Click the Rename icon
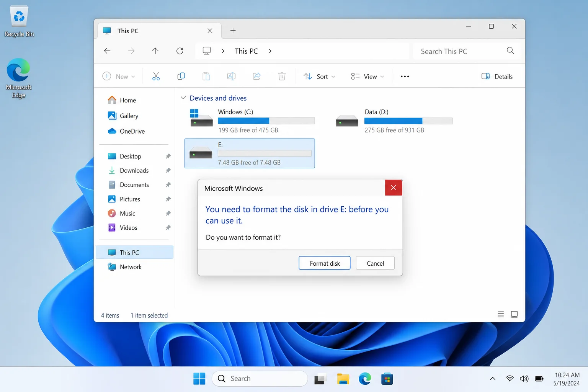588x392 pixels. point(231,77)
